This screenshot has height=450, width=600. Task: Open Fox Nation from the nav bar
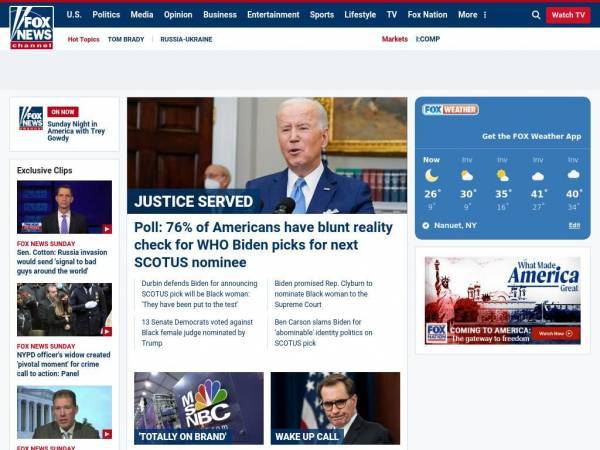[427, 15]
